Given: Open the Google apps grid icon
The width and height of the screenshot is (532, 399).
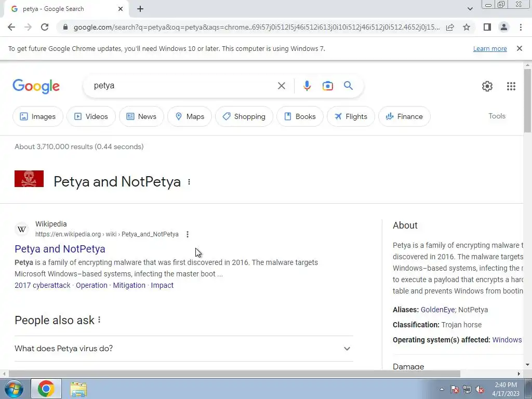Looking at the screenshot, I should (x=511, y=86).
